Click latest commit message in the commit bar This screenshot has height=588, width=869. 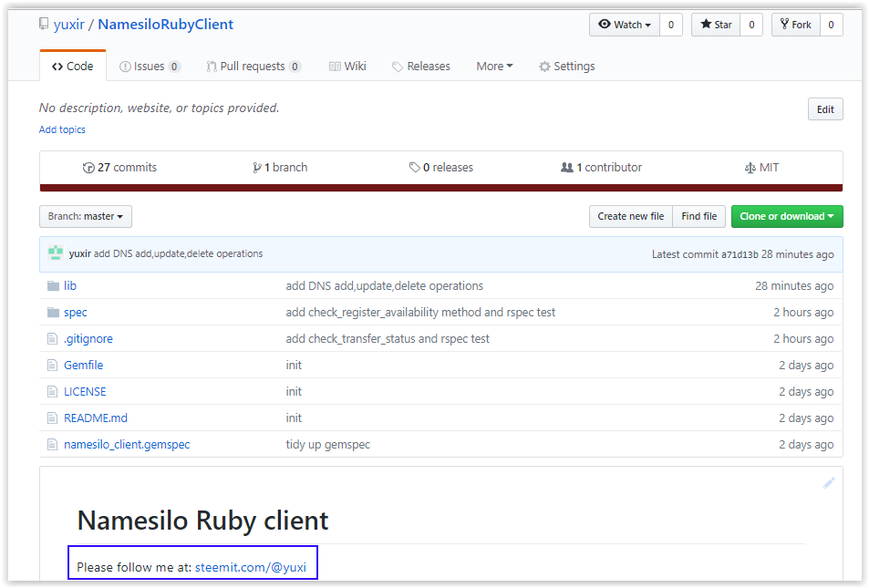[x=179, y=253]
